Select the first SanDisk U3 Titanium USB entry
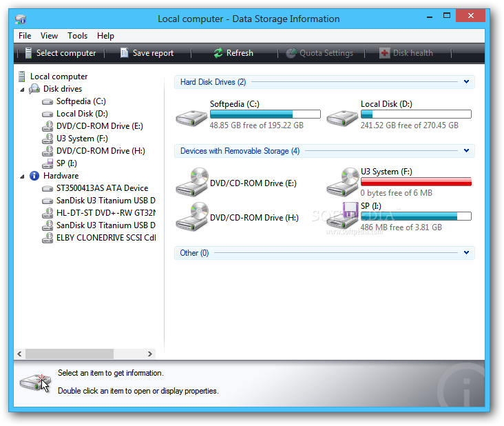504x426 pixels. point(106,201)
